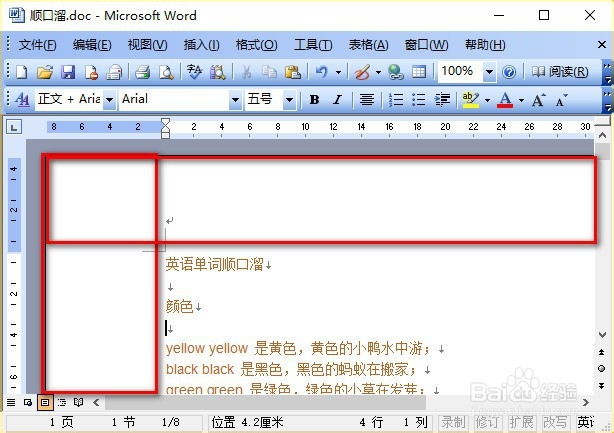Click the indent icon next to bullets
The width and height of the screenshot is (614, 433).
pyautogui.click(x=442, y=99)
